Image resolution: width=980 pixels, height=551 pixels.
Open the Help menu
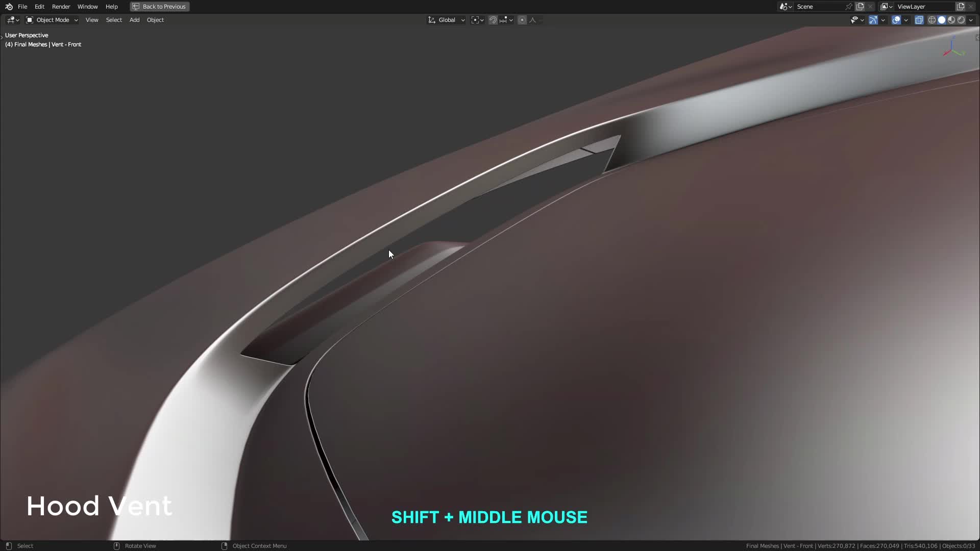111,7
